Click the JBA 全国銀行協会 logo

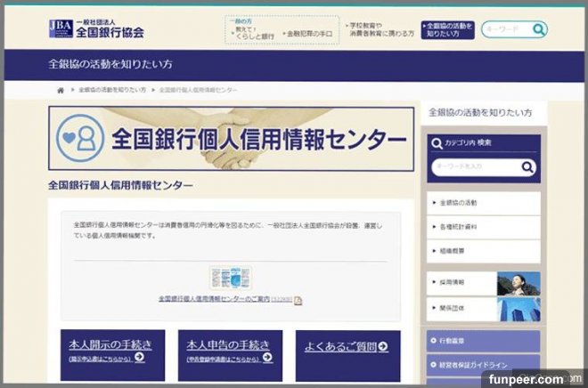(x=96, y=28)
